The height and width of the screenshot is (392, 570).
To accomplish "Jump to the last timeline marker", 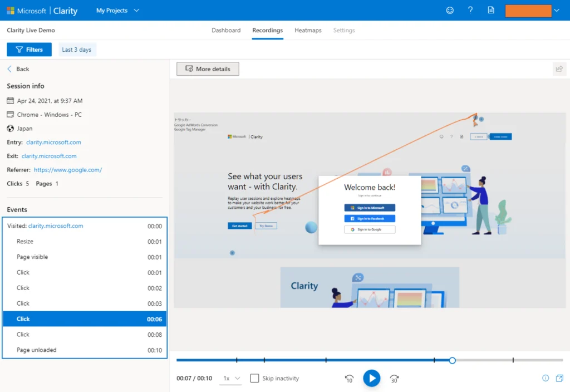I will tap(513, 360).
